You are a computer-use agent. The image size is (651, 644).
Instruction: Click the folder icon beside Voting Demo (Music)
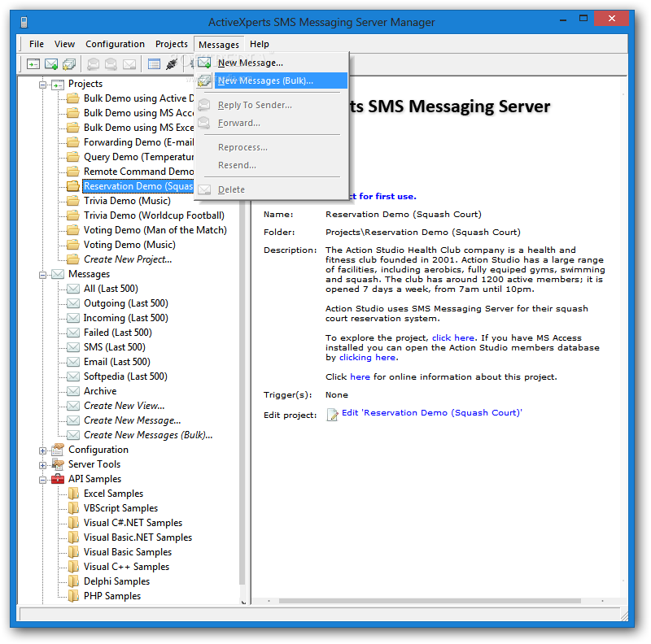point(73,245)
